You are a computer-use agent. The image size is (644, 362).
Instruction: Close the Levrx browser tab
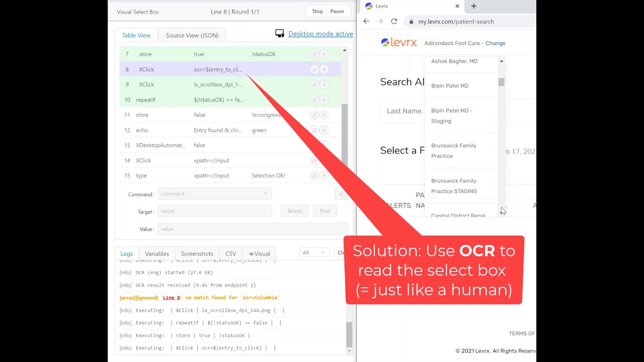coord(457,6)
